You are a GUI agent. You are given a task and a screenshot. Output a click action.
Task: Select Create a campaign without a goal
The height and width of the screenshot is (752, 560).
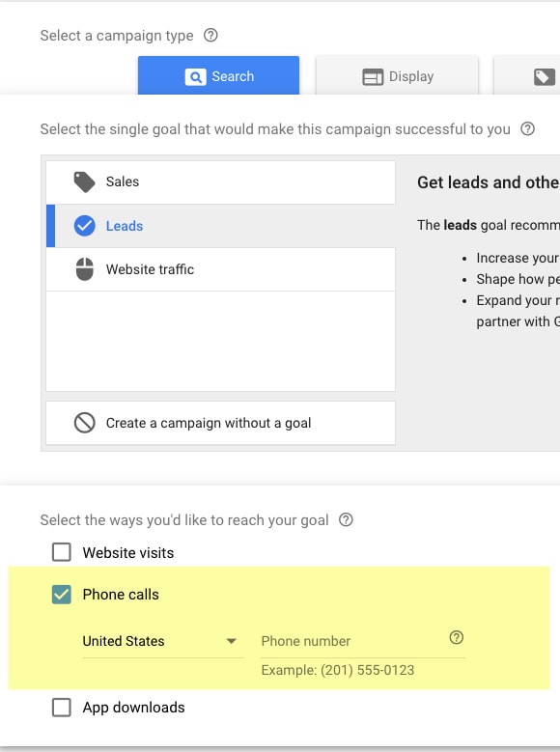pos(221,423)
